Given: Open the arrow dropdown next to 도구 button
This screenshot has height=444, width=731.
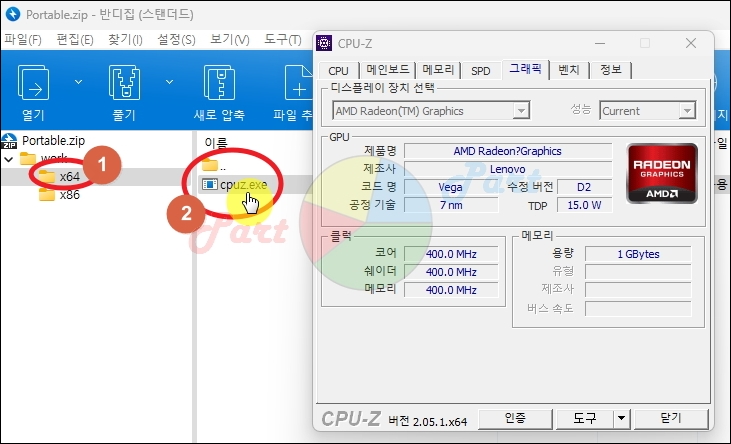Looking at the screenshot, I should click(x=621, y=418).
